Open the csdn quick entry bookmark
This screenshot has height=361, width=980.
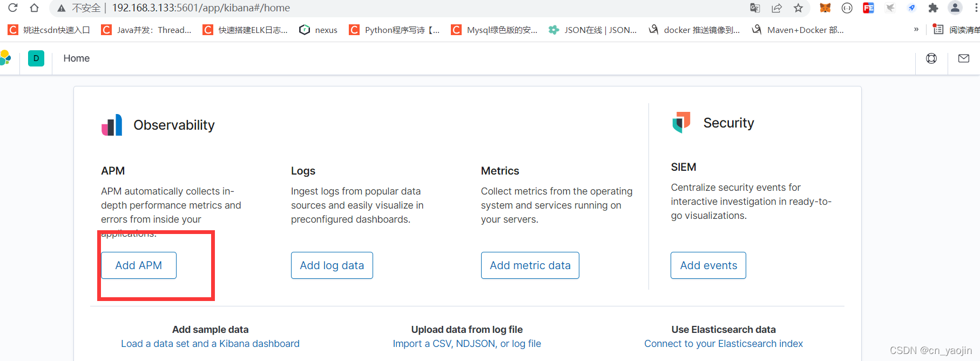point(49,30)
